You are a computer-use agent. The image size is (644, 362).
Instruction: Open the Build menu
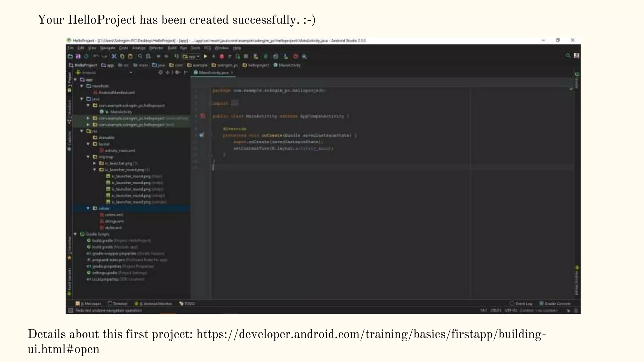[x=172, y=48]
